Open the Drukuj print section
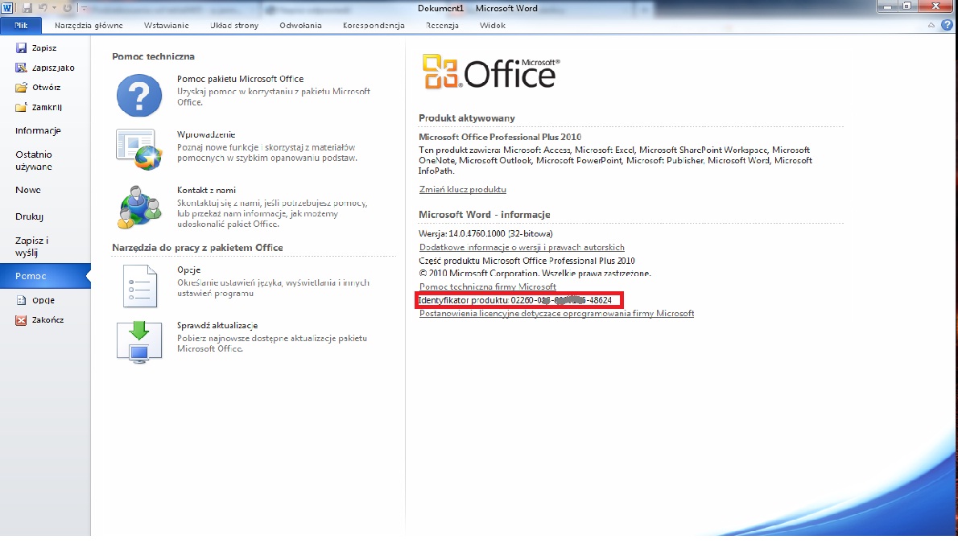This screenshot has height=560, width=958. click(x=29, y=216)
